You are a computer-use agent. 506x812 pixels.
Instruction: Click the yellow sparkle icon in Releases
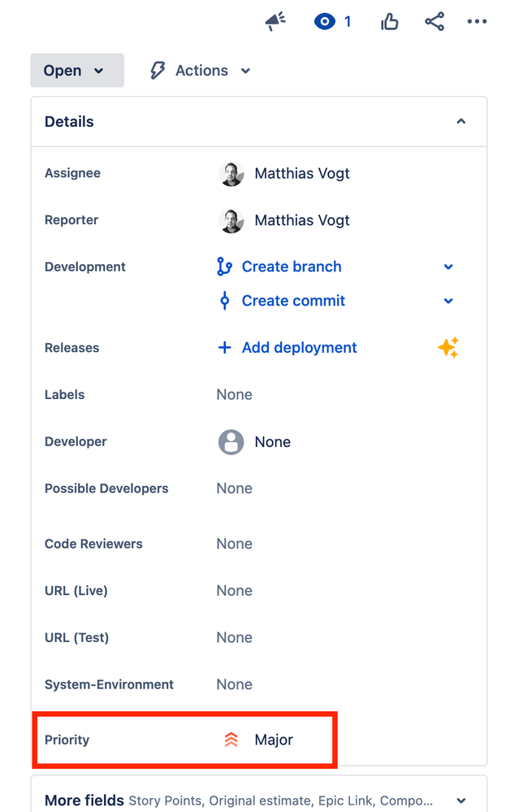(448, 348)
